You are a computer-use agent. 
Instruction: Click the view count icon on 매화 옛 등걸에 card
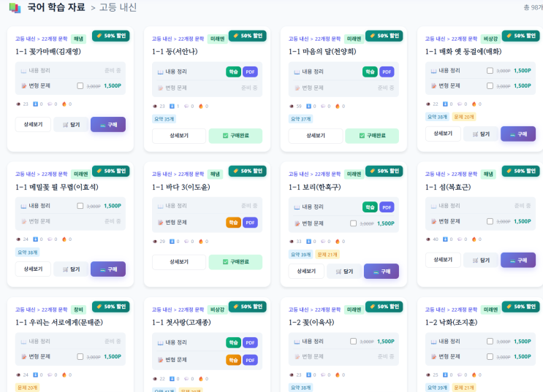tap(428, 104)
